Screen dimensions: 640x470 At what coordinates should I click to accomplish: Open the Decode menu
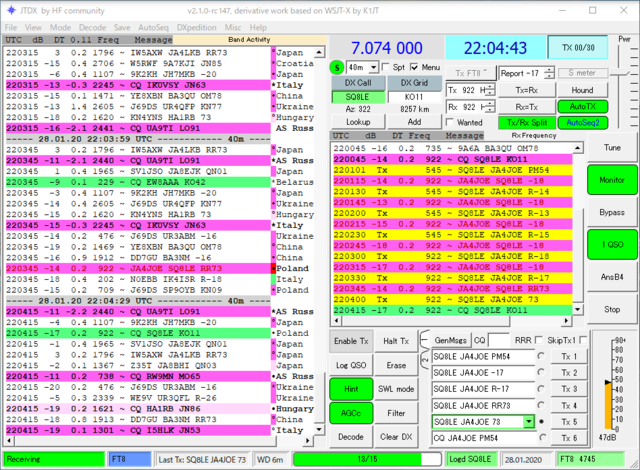point(93,27)
